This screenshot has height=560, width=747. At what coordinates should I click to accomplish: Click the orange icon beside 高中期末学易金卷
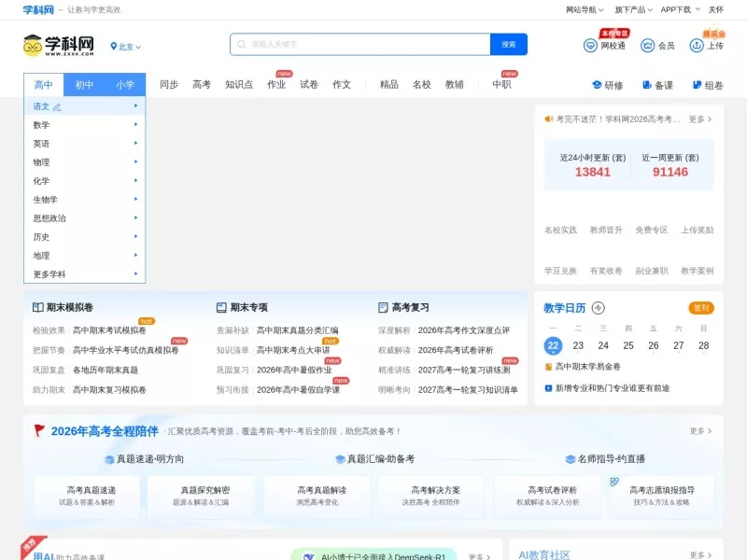coord(548,367)
